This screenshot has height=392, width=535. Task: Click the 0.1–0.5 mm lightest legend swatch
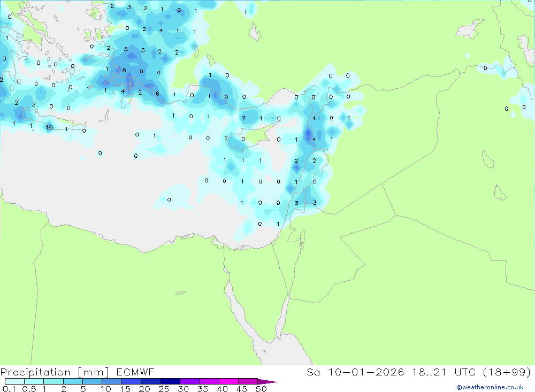(x=14, y=381)
